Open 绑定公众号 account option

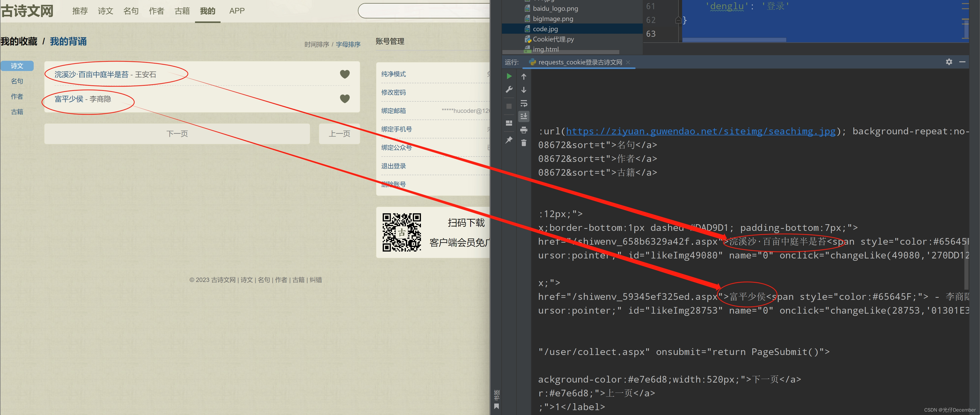(x=396, y=147)
